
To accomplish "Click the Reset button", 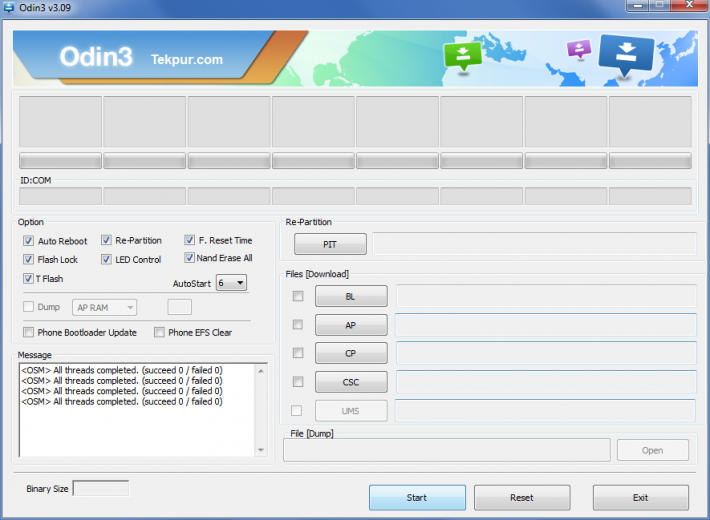I will click(522, 497).
